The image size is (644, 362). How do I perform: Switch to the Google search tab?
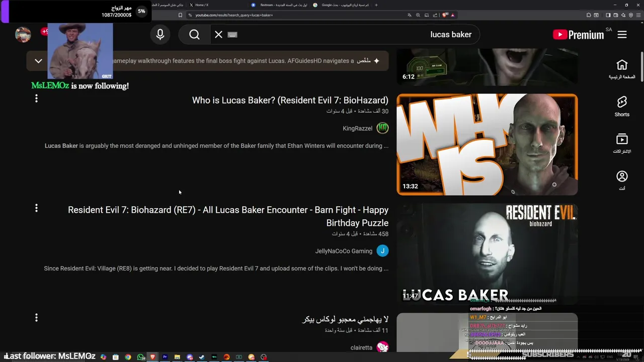(341, 5)
